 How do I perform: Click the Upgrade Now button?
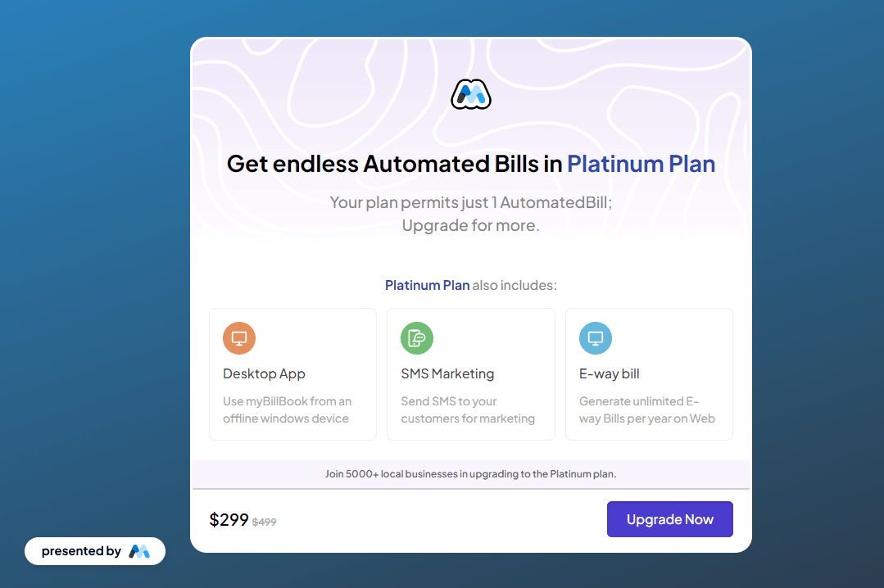click(x=670, y=519)
